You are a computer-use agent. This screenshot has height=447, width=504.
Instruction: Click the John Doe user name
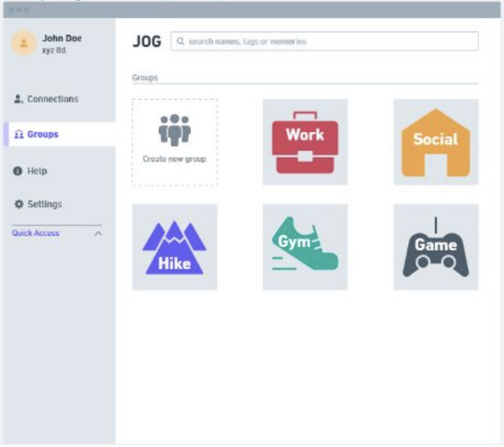click(x=62, y=39)
